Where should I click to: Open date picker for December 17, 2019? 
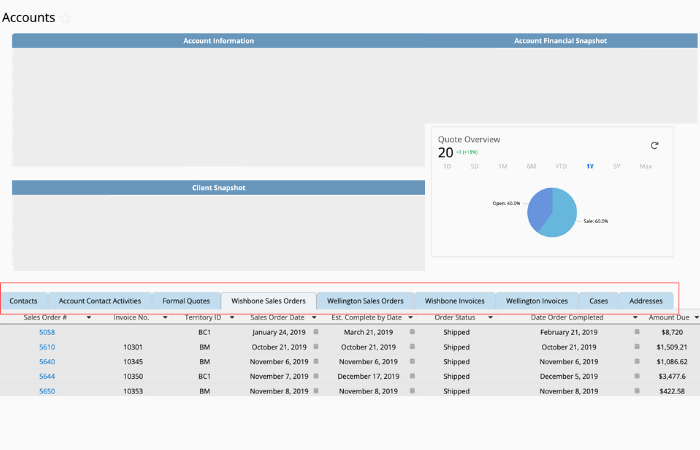pyautogui.click(x=411, y=376)
